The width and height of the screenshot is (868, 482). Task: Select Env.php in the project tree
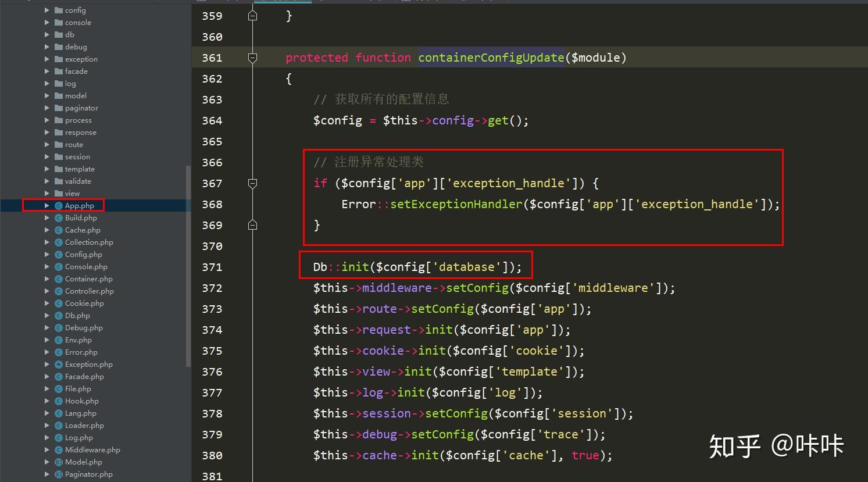coord(81,340)
